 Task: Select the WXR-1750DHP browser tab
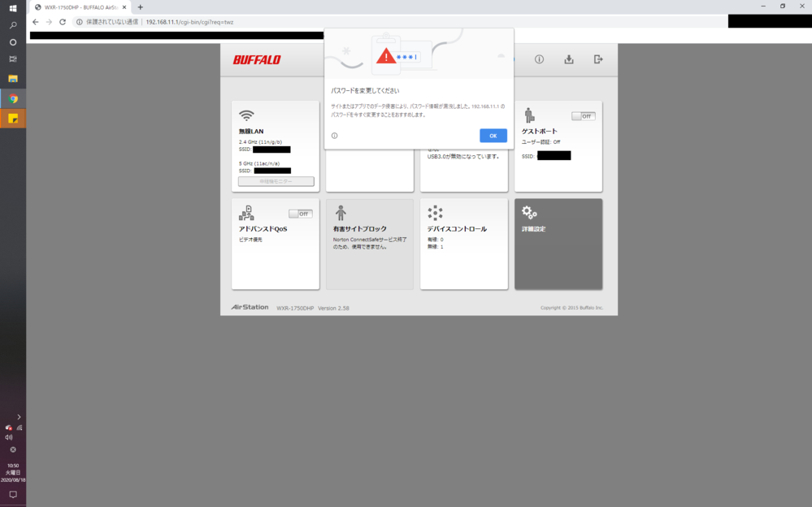point(80,7)
